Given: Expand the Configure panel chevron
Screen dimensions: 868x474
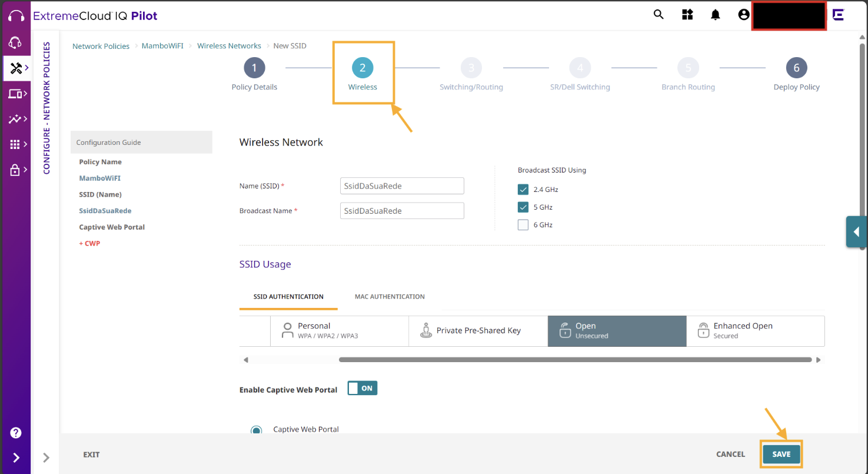Looking at the screenshot, I should tap(46, 458).
